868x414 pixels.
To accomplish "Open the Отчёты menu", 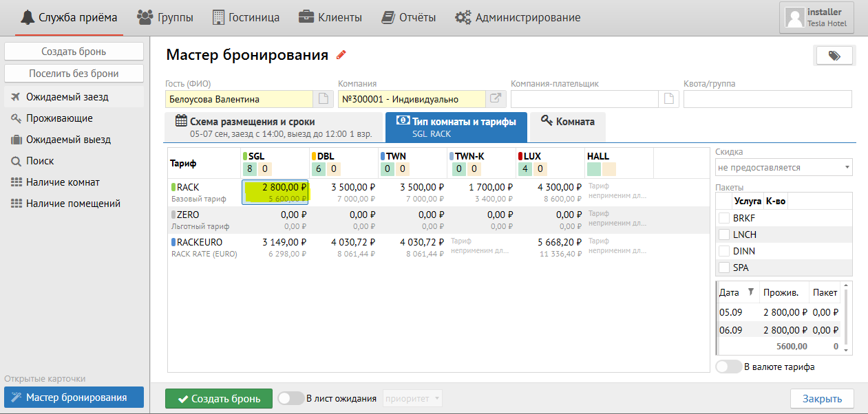I will point(409,18).
